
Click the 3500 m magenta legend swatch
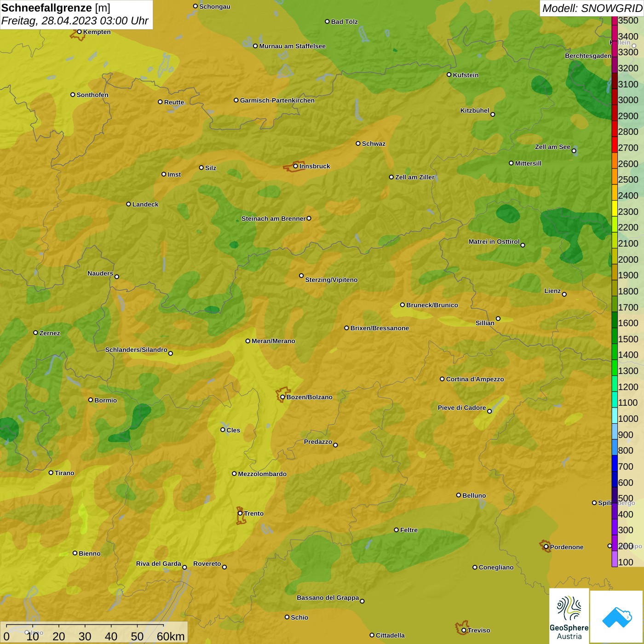(x=615, y=20)
